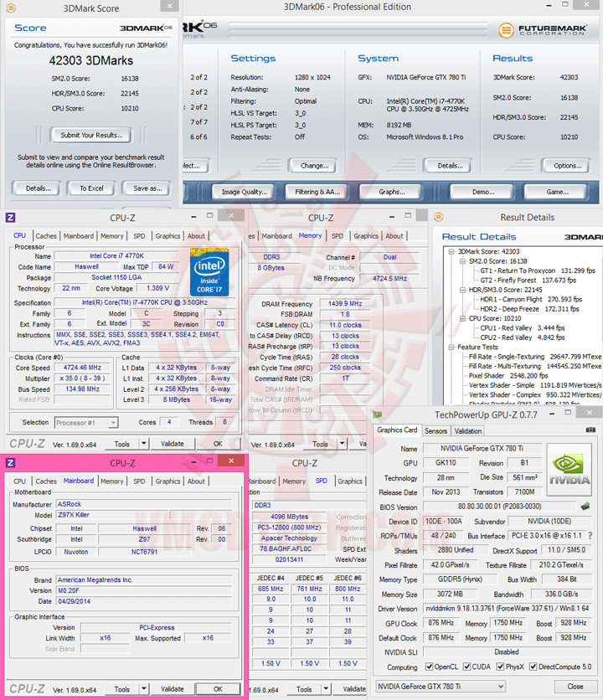Open the Tools dropdown arrow in CPU tab window
This screenshot has height=700, width=603.
pyautogui.click(x=144, y=444)
